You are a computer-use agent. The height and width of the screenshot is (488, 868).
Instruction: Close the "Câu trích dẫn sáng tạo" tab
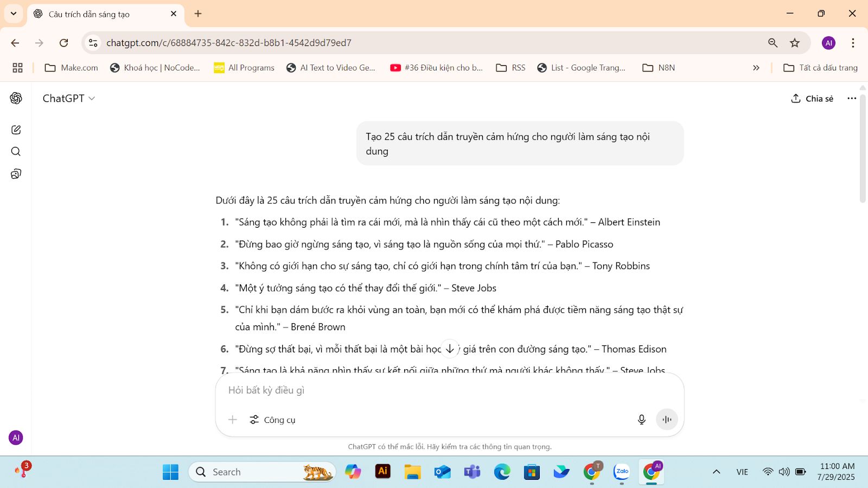pyautogui.click(x=174, y=14)
